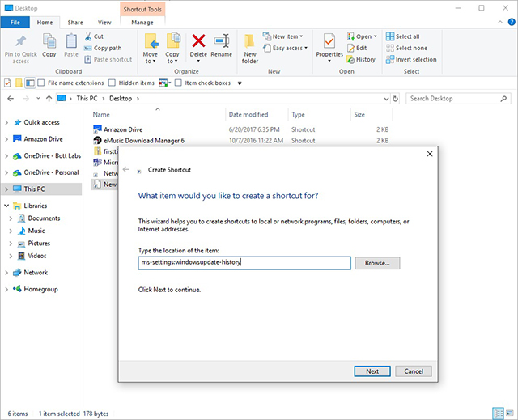Refresh the Desktop folder view
Screen dimensions: 518x420
396,99
